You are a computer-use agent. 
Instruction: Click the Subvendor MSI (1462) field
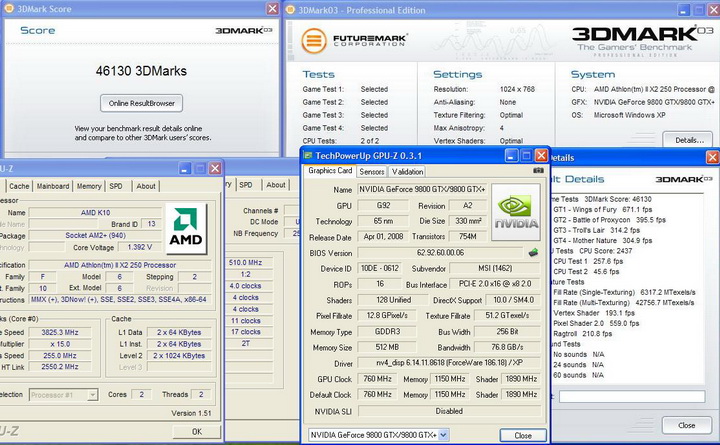point(495,268)
